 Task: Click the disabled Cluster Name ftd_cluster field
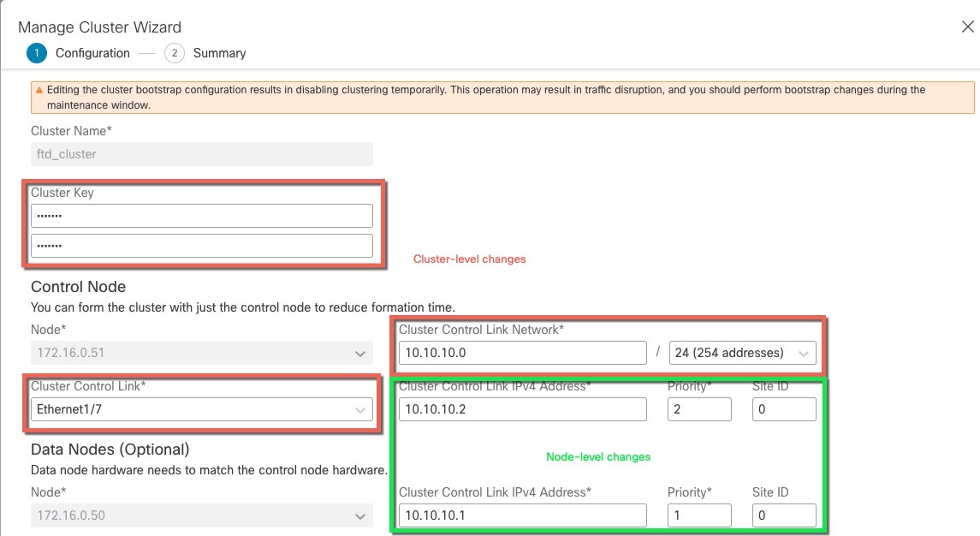(202, 154)
